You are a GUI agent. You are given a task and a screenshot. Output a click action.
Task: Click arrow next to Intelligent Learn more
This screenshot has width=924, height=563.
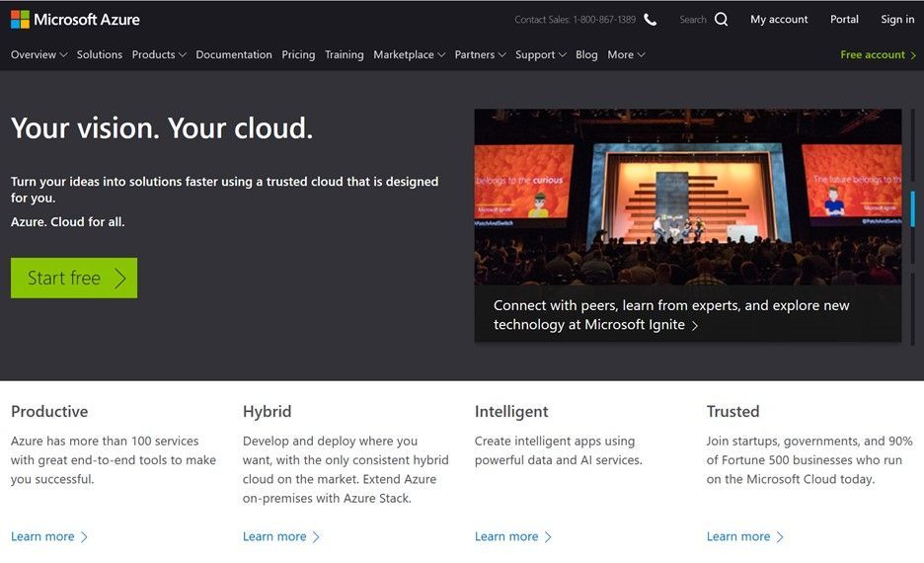point(548,537)
